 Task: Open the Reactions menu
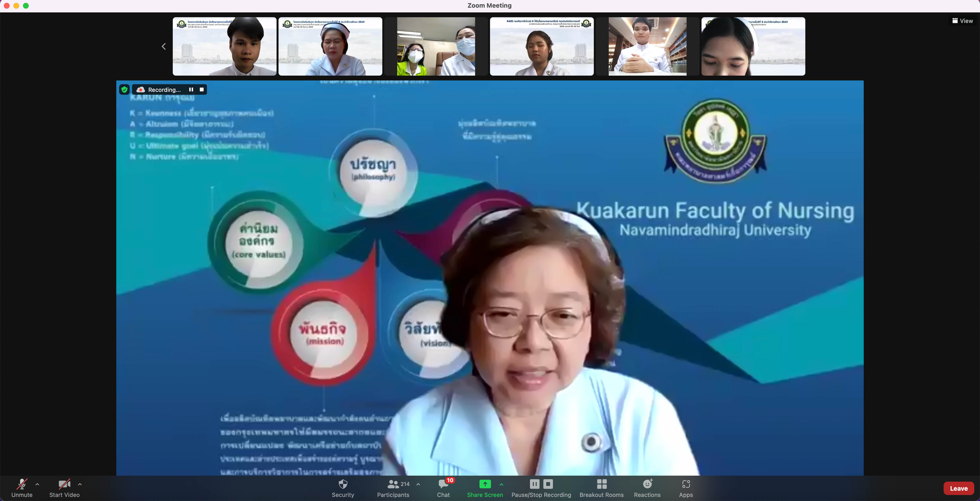coord(647,488)
